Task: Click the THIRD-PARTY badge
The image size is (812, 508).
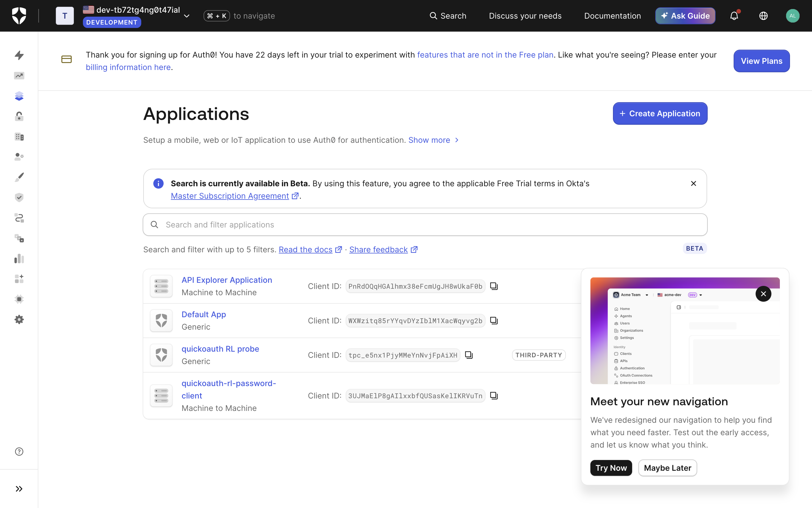Action: click(539, 355)
